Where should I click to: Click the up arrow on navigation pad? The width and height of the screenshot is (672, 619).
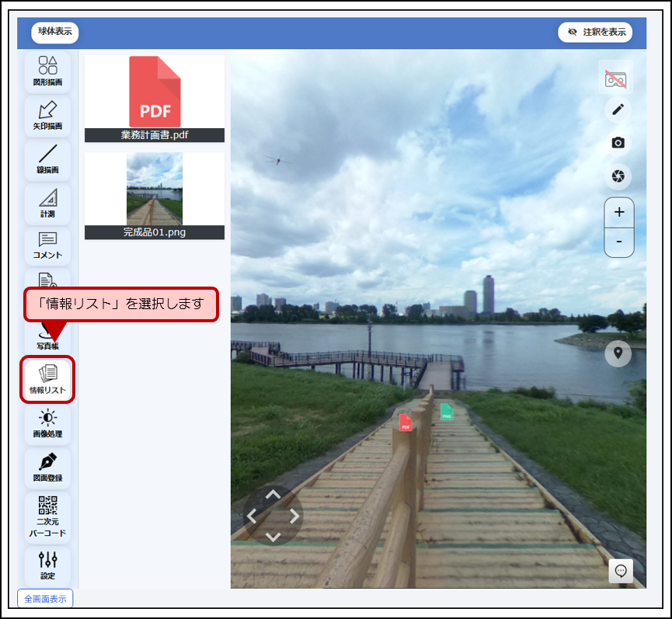click(x=273, y=496)
